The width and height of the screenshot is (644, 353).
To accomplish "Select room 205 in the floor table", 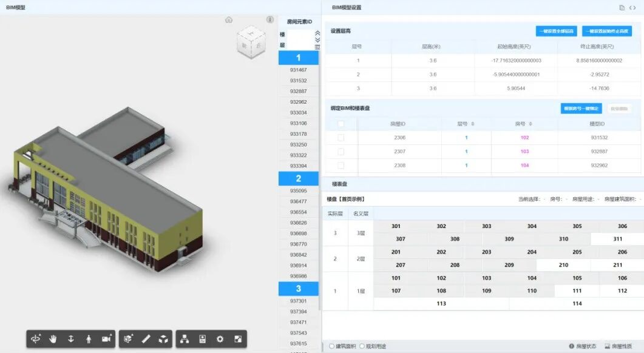I will (577, 252).
